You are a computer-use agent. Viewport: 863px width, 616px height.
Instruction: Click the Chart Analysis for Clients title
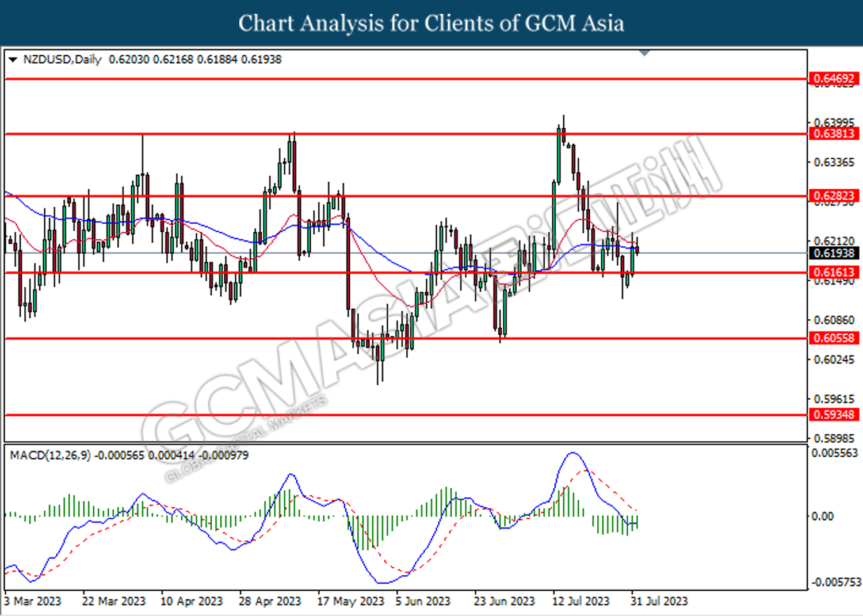431,23
